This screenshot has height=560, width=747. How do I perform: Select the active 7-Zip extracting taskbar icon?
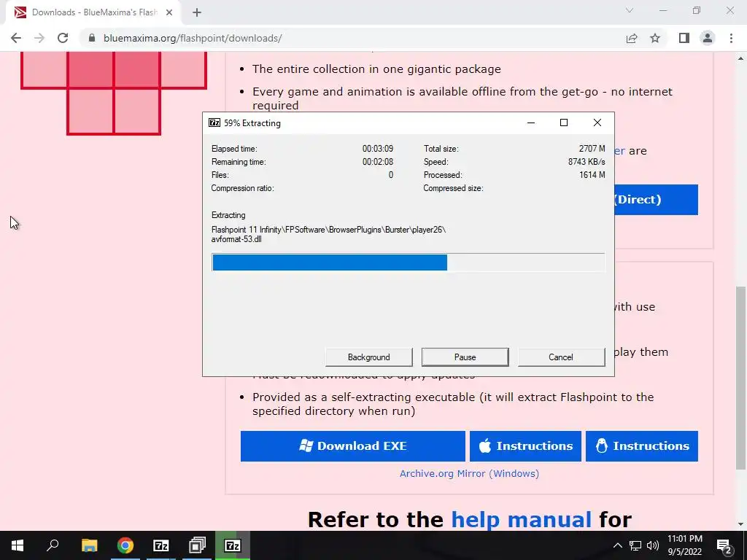[233, 545]
